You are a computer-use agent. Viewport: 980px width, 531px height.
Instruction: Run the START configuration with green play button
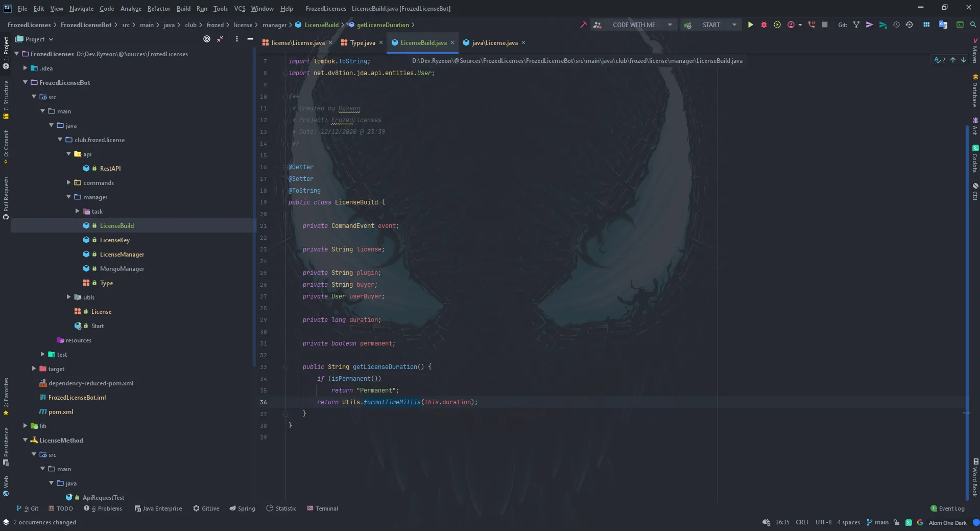tap(750, 25)
